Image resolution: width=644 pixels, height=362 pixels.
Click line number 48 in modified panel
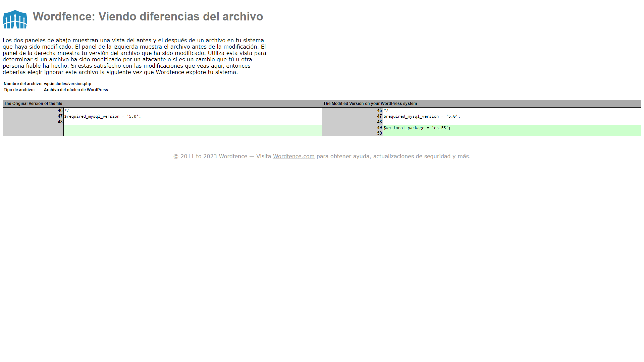tap(379, 122)
